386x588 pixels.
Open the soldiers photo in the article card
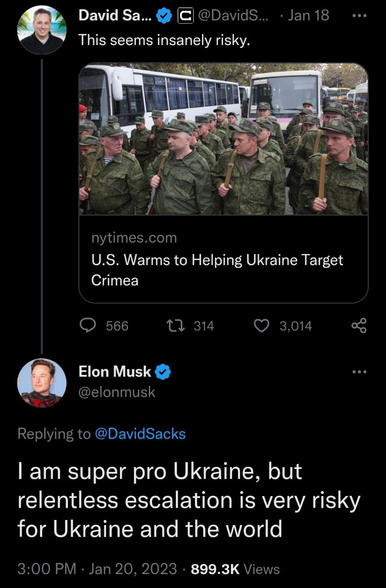[224, 139]
